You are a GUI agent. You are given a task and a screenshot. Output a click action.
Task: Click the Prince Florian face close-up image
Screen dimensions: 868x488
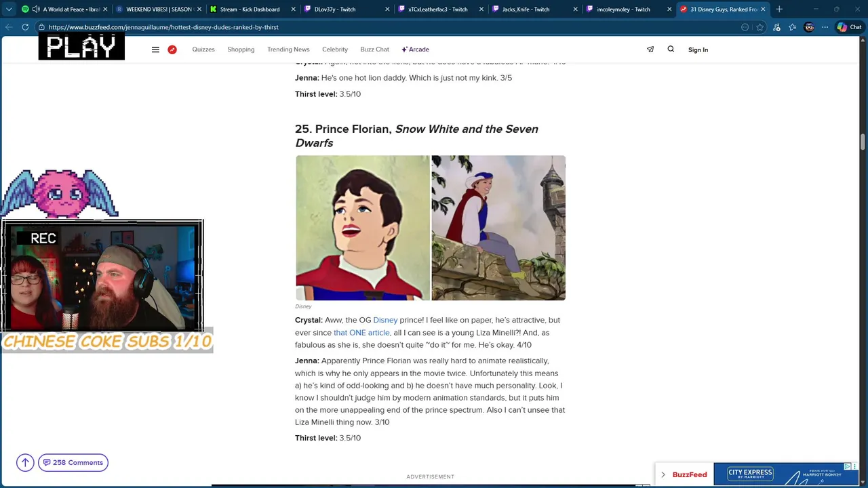coord(363,228)
